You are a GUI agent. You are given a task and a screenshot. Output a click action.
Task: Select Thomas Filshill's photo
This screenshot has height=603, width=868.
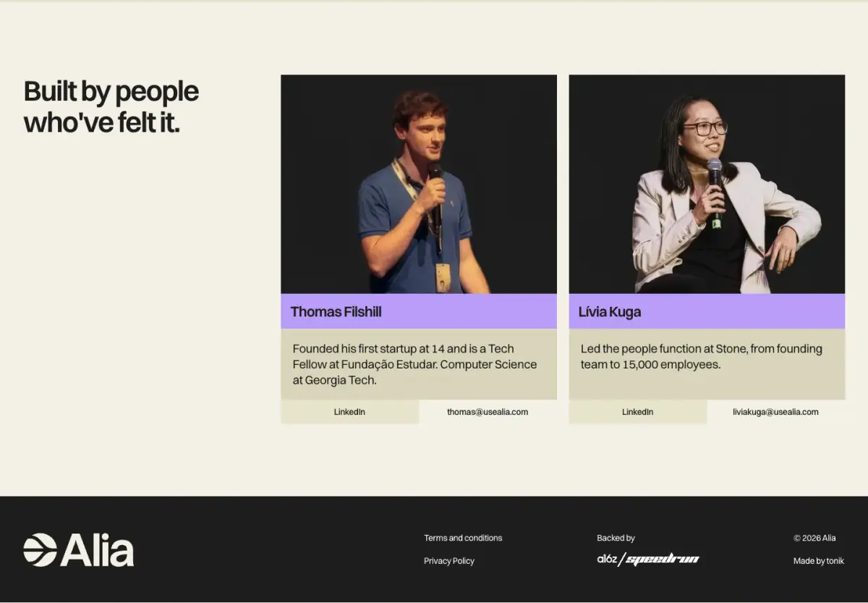point(419,185)
